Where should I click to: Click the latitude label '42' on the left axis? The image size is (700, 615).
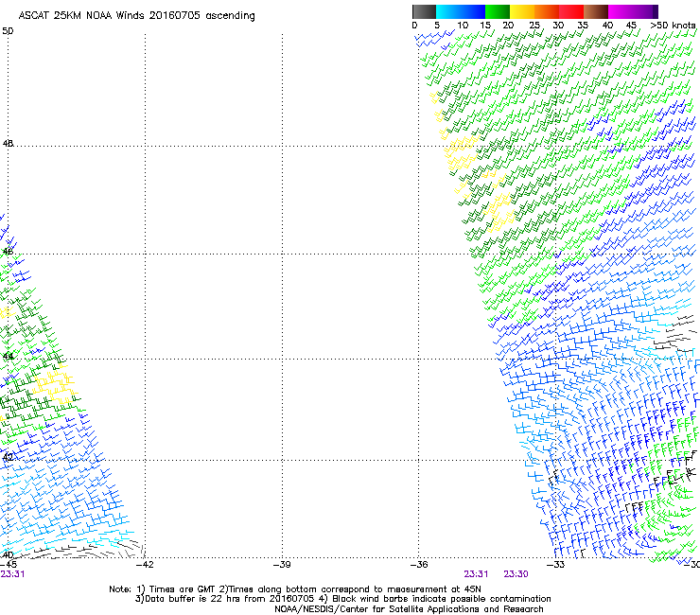(8, 457)
